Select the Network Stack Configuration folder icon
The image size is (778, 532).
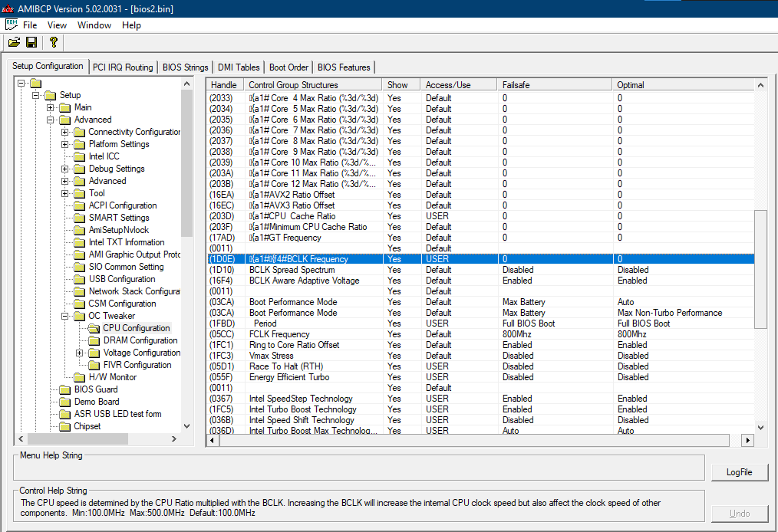click(79, 291)
